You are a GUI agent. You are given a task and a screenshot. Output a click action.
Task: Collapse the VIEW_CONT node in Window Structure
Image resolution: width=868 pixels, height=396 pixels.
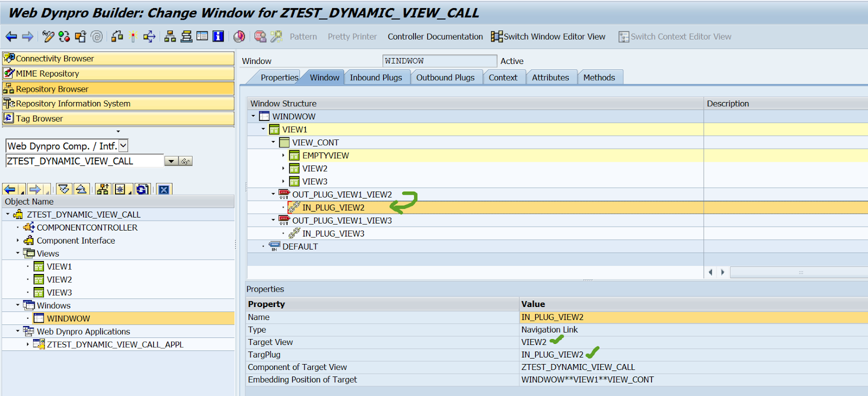click(273, 142)
